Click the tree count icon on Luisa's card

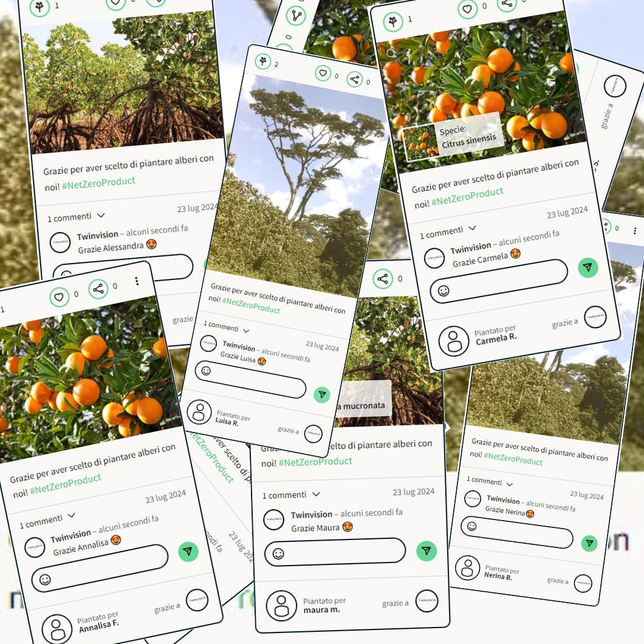(263, 61)
